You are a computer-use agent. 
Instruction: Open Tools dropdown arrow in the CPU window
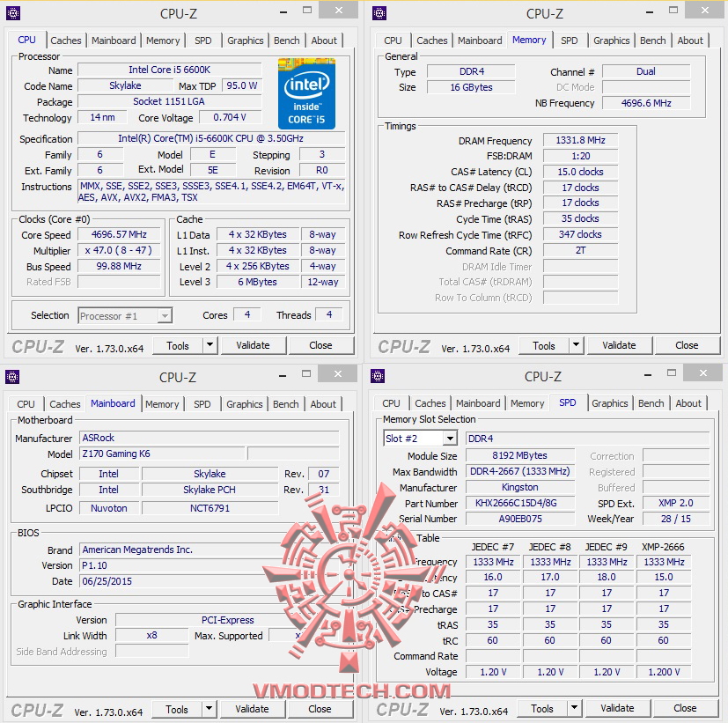point(210,345)
